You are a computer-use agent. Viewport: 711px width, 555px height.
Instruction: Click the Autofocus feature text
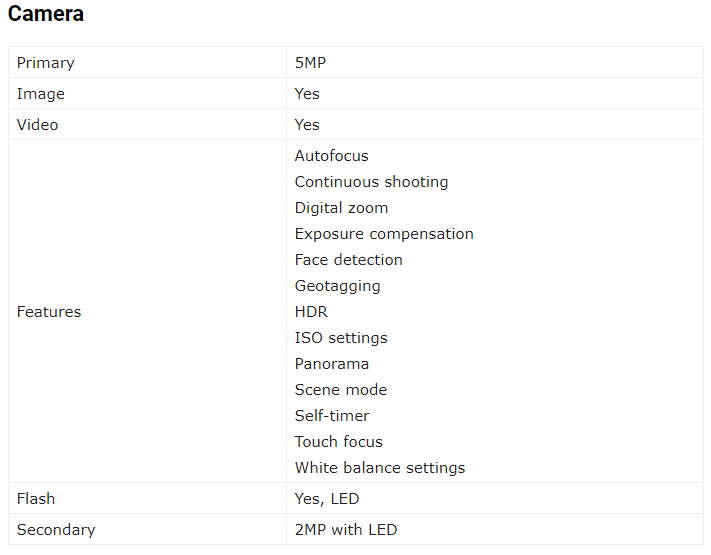point(331,156)
